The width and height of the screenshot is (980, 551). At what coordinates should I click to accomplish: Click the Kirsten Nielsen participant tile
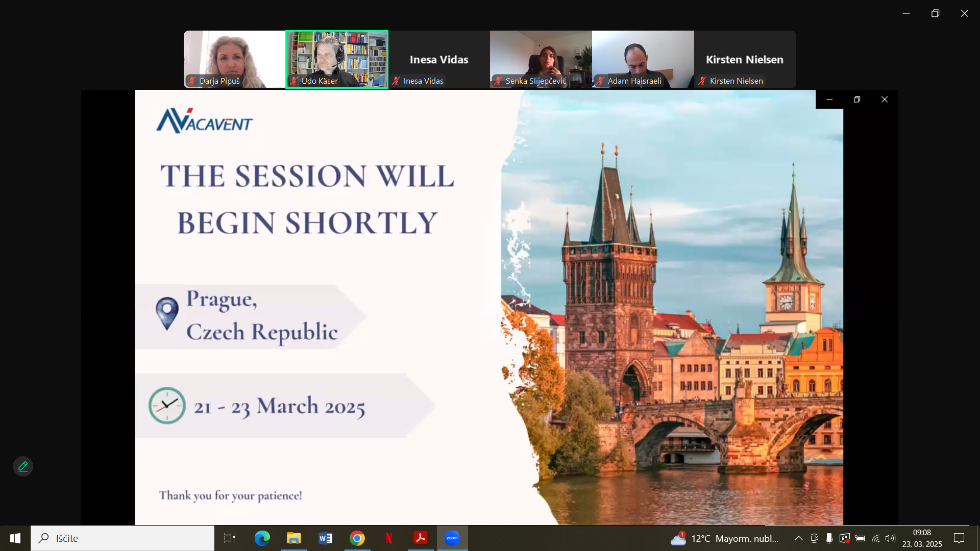click(745, 59)
